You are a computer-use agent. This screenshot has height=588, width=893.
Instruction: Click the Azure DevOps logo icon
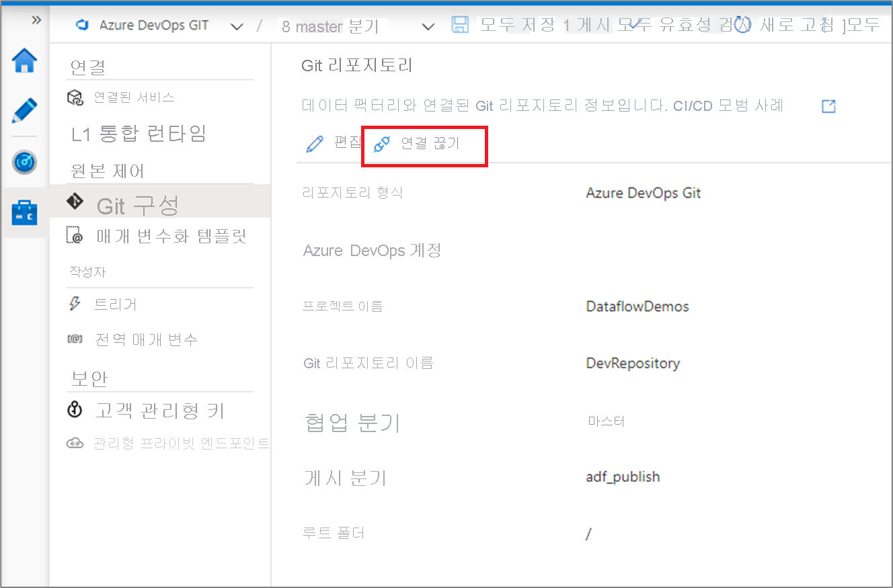point(83,26)
